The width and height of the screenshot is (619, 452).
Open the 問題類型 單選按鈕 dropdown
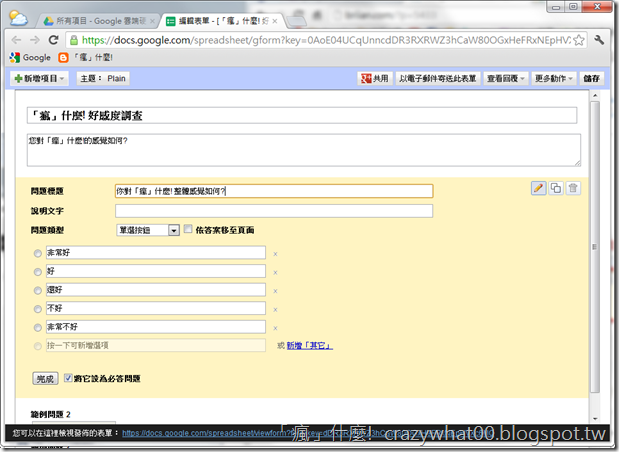[x=148, y=230]
